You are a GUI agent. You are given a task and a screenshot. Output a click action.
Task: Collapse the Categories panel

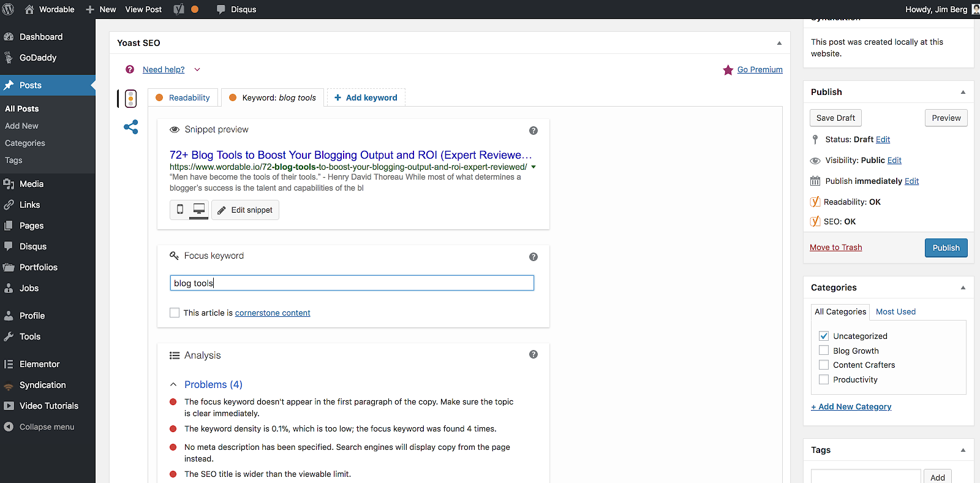click(963, 287)
